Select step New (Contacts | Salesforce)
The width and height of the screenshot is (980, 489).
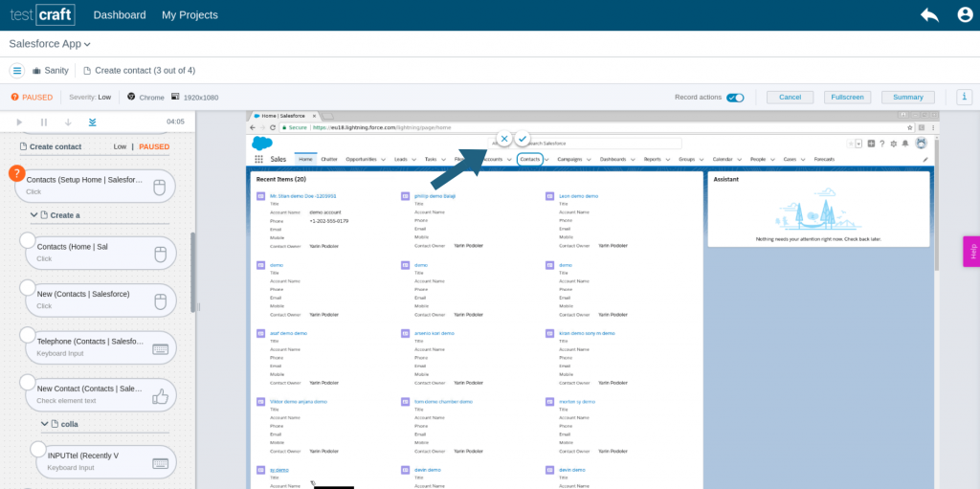100,300
